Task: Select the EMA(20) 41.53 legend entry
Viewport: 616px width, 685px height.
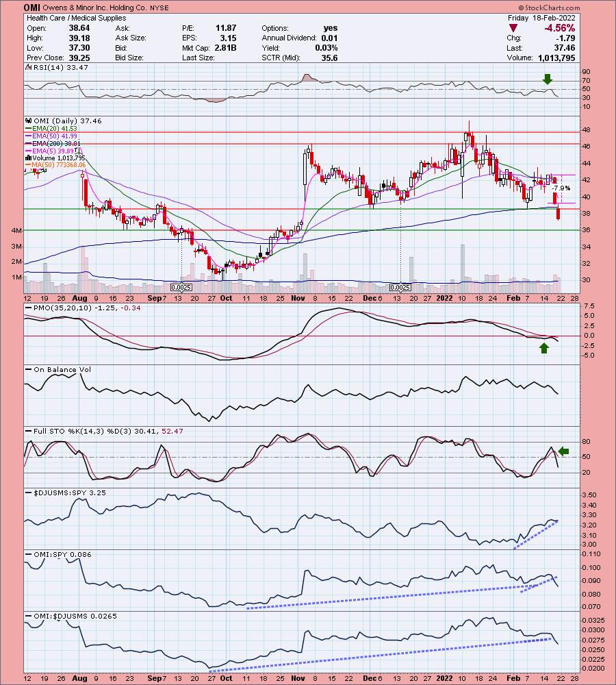Action: 51,129
